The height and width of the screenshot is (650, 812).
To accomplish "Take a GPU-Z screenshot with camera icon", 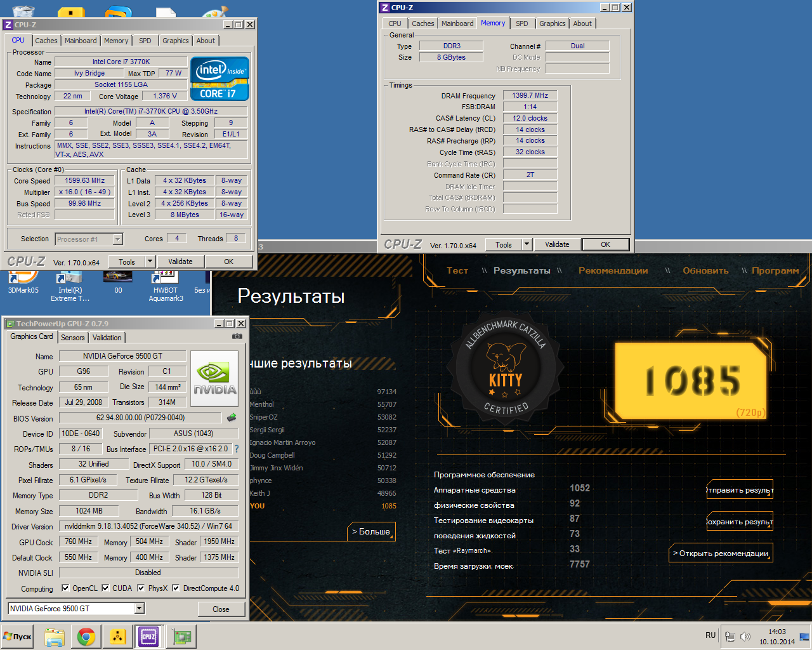I will tap(237, 336).
